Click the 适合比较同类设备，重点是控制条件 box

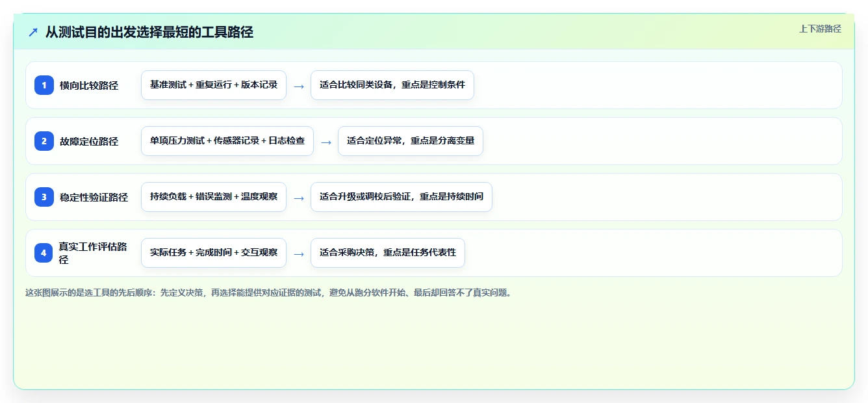pyautogui.click(x=392, y=85)
